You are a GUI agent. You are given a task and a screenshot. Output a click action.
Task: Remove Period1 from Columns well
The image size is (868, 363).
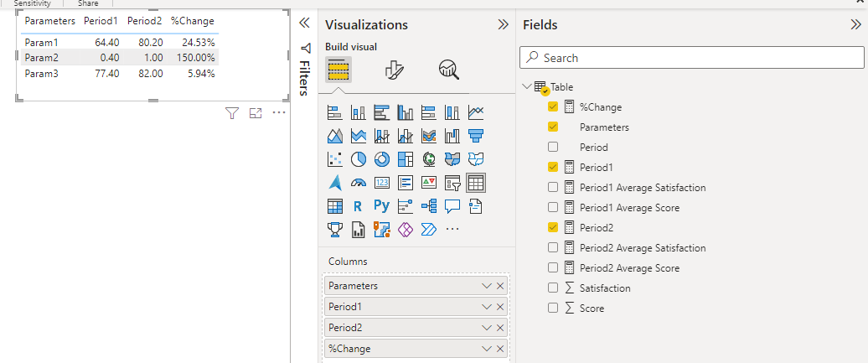pyautogui.click(x=500, y=307)
